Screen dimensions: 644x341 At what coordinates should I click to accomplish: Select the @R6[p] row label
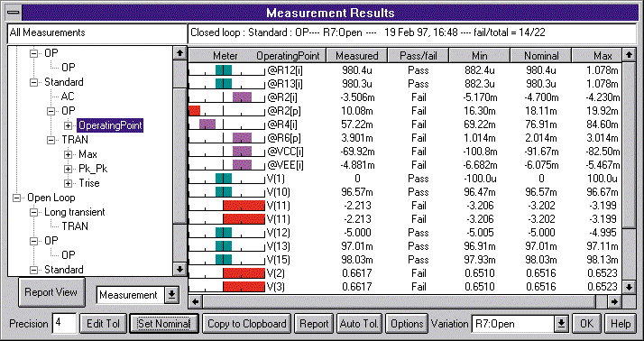(282, 138)
